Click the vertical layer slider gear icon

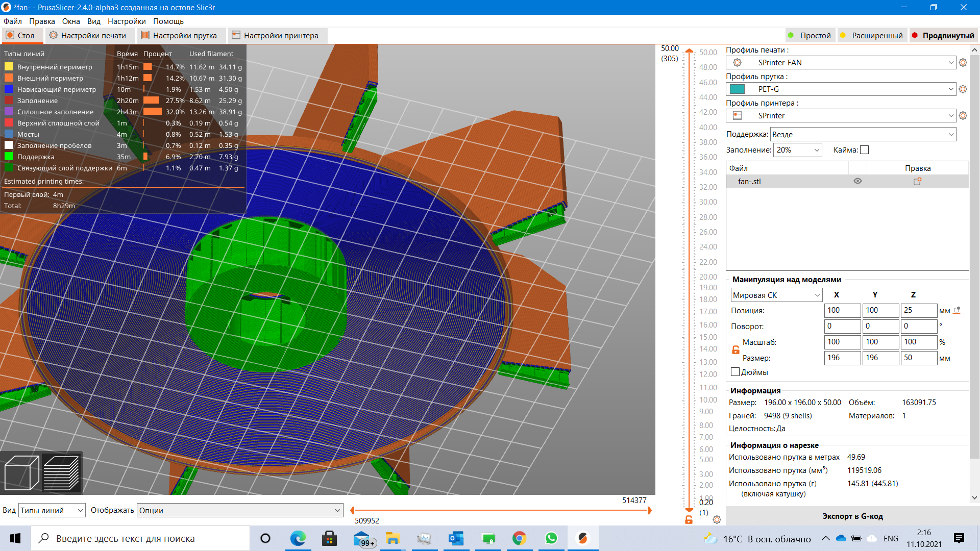point(717,519)
